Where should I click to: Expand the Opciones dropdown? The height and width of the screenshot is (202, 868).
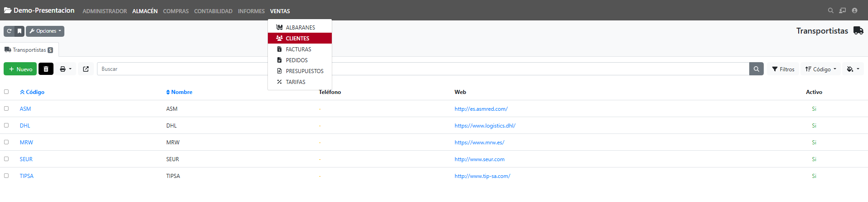[x=45, y=31]
